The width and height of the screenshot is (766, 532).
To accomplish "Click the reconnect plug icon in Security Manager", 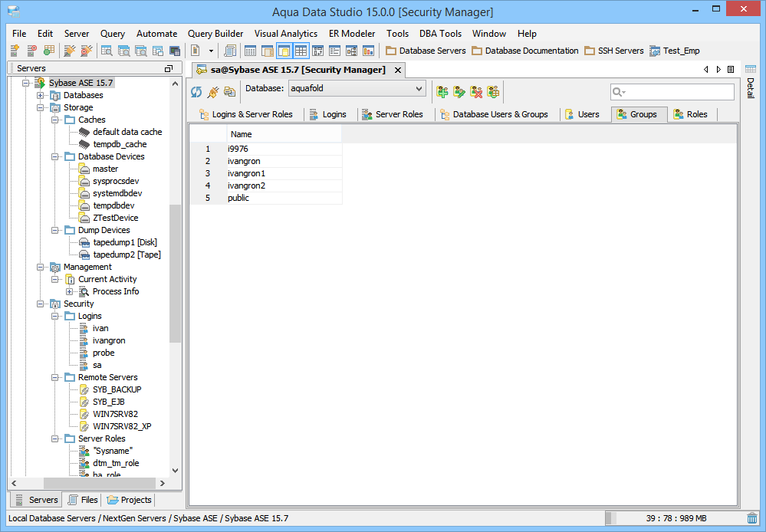I will tap(213, 91).
